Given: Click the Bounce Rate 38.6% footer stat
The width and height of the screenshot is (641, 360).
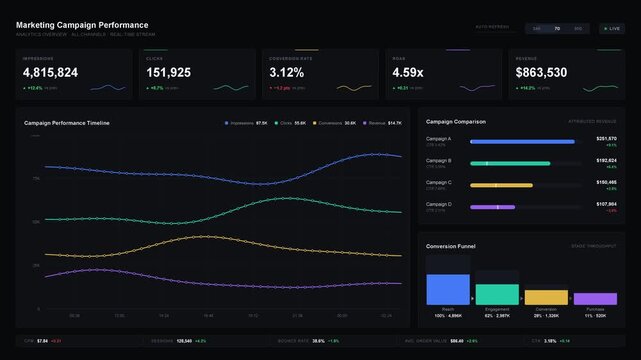Looking at the screenshot, I should click(x=308, y=341).
